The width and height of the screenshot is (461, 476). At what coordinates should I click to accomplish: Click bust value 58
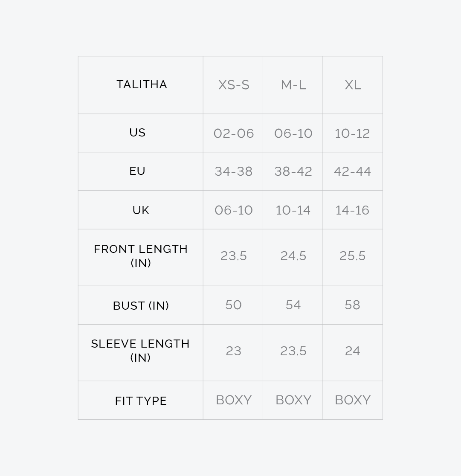[352, 305]
